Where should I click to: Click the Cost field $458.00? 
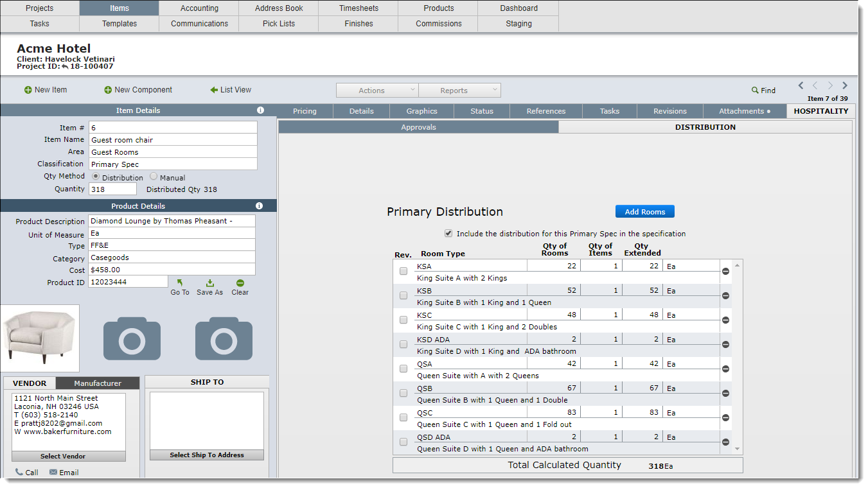click(x=172, y=270)
